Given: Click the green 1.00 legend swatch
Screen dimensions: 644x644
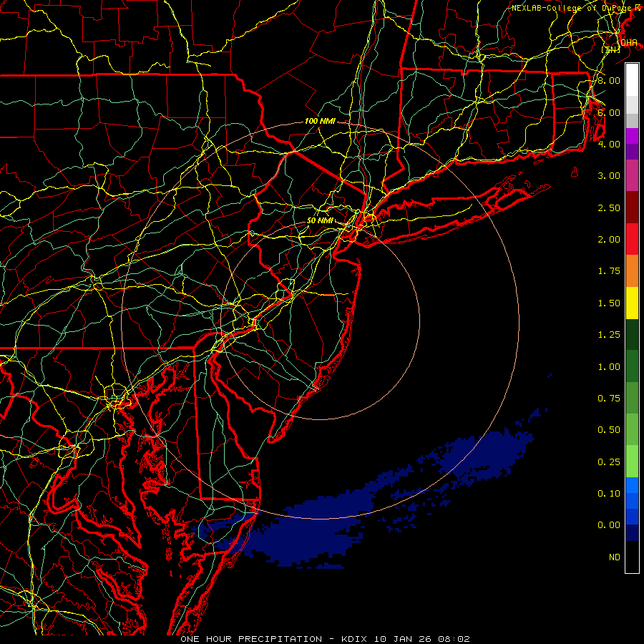Looking at the screenshot, I should 632,366.
